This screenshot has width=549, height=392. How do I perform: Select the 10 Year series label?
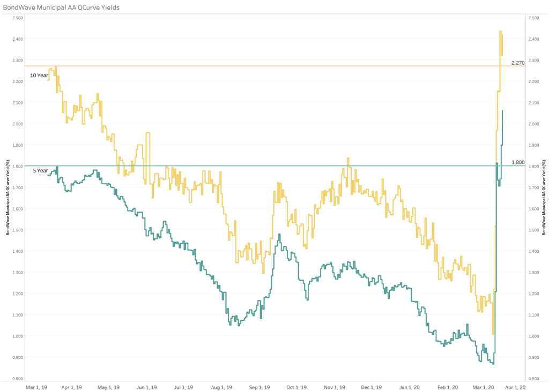pos(39,75)
